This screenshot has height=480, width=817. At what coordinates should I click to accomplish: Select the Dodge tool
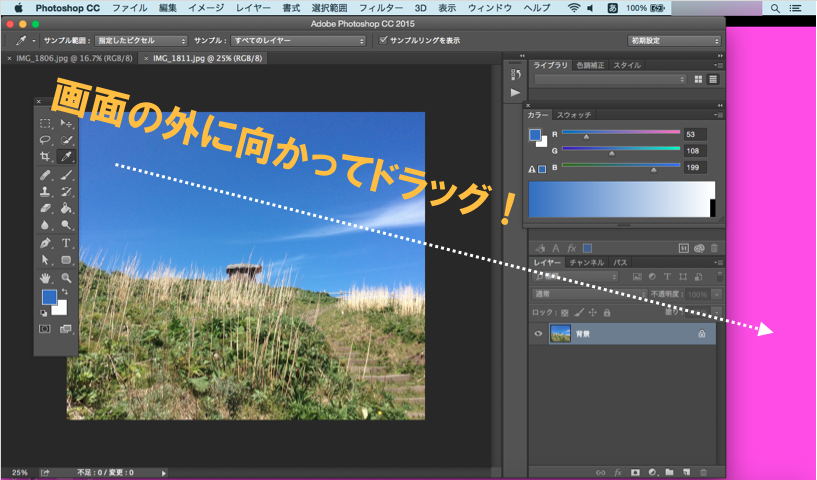click(66, 225)
